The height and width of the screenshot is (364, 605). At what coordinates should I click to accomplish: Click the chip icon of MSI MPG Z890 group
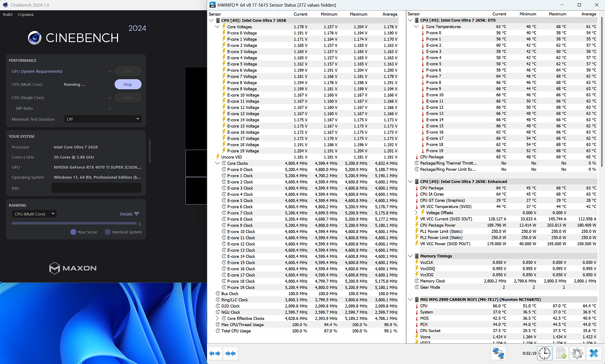click(416, 300)
